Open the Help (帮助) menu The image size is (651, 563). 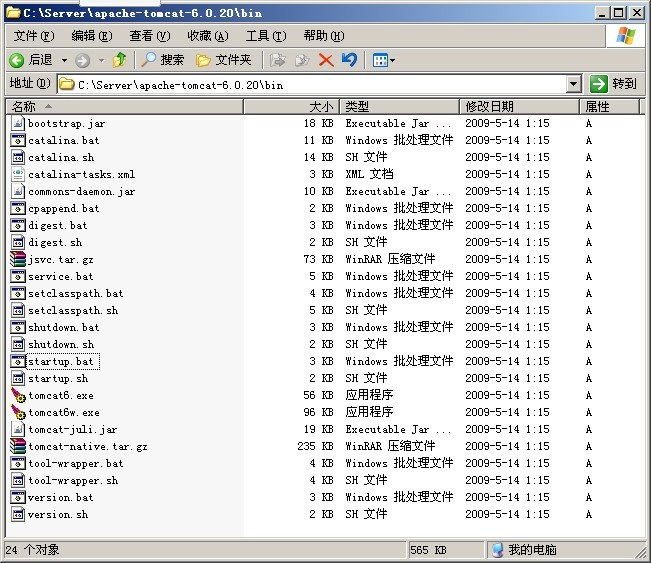coord(324,36)
